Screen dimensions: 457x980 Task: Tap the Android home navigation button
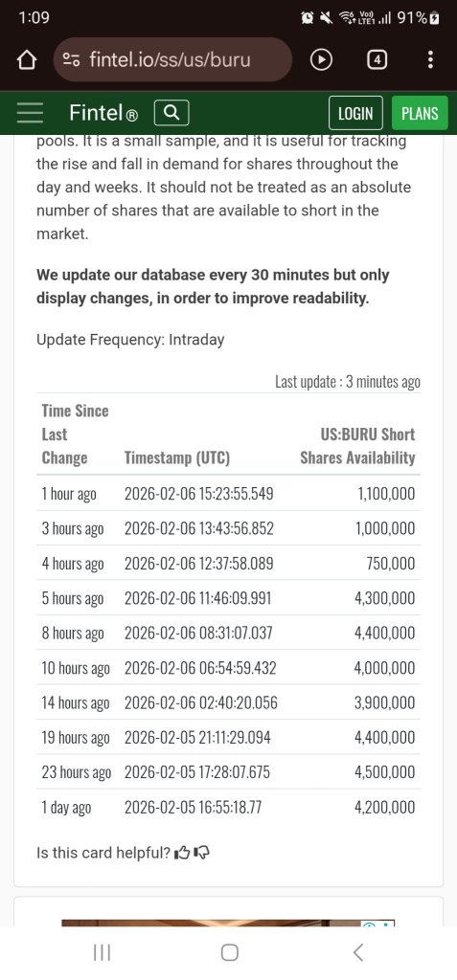click(230, 952)
